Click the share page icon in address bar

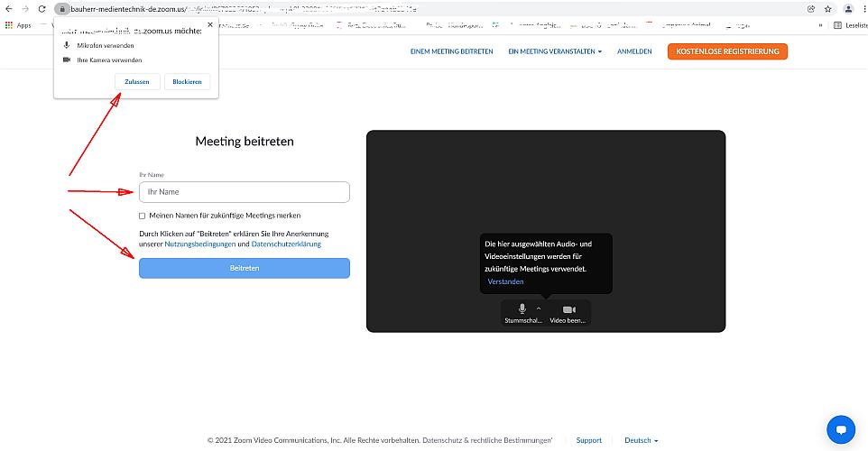tap(810, 8)
